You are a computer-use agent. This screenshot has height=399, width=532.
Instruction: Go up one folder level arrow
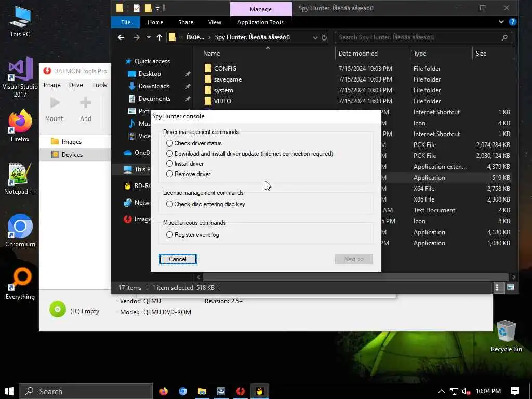click(159, 37)
